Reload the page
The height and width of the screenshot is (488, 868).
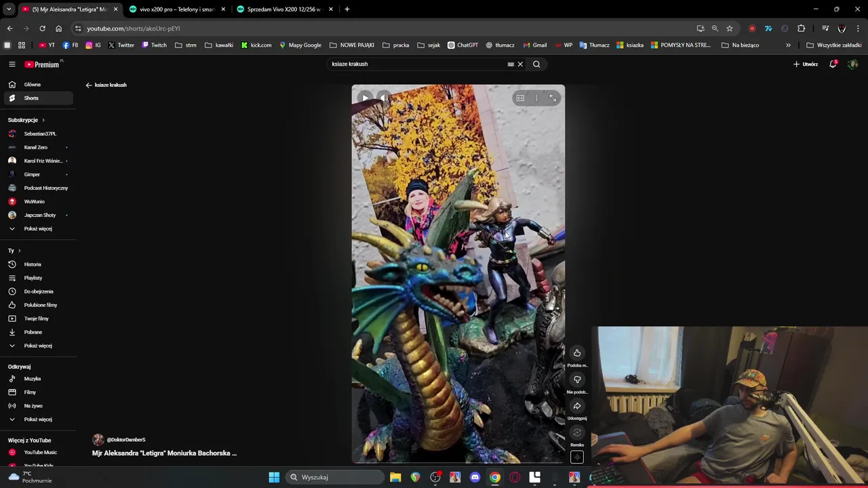42,28
